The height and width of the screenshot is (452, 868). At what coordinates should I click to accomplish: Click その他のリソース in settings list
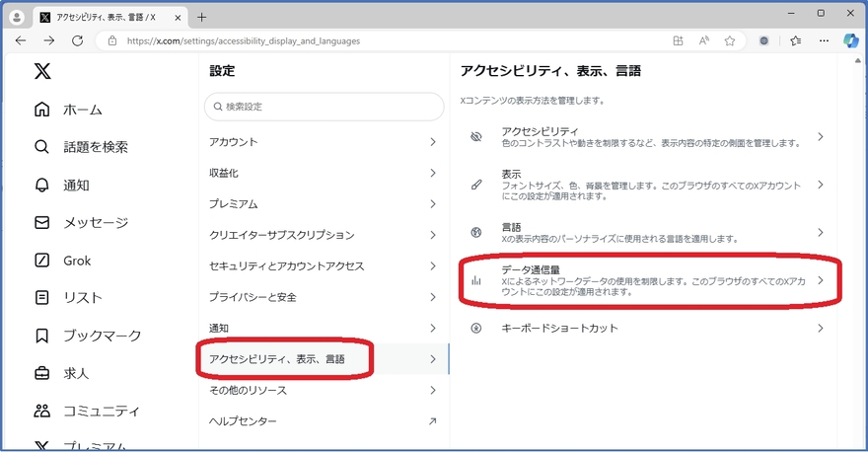324,390
